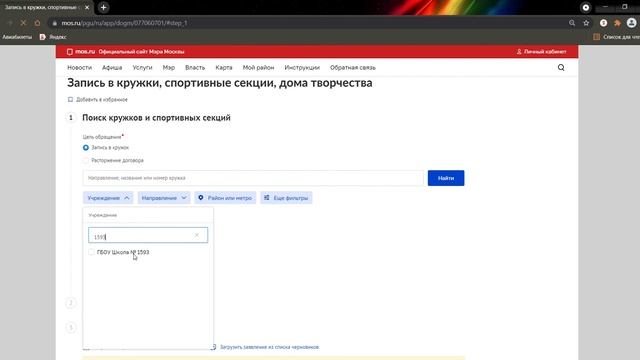Open the Услуги menu item
The width and height of the screenshot is (640, 360).
pos(142,67)
